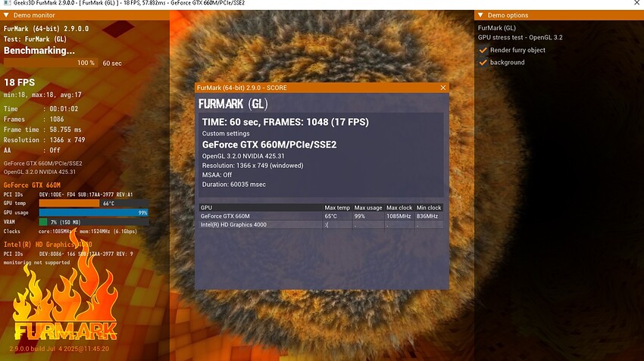Viewport: 644px width, 361px height.
Task: Click the Benchmarking... status text
Action: tap(39, 51)
